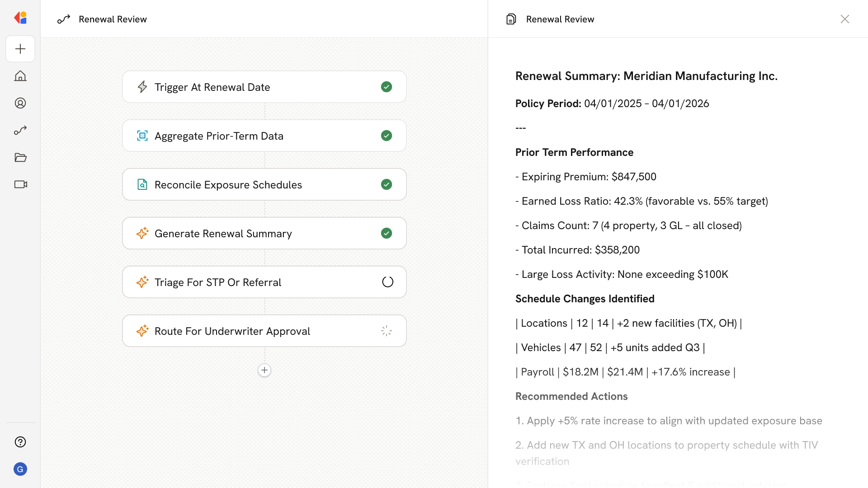Click green check on Generate Renewal Summary
The image size is (868, 488).
pos(387,233)
